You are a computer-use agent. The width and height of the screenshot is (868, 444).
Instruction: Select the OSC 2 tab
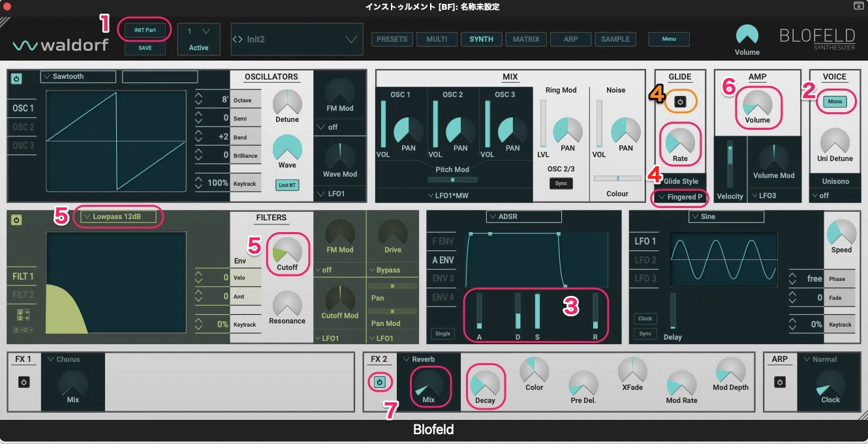click(x=23, y=127)
